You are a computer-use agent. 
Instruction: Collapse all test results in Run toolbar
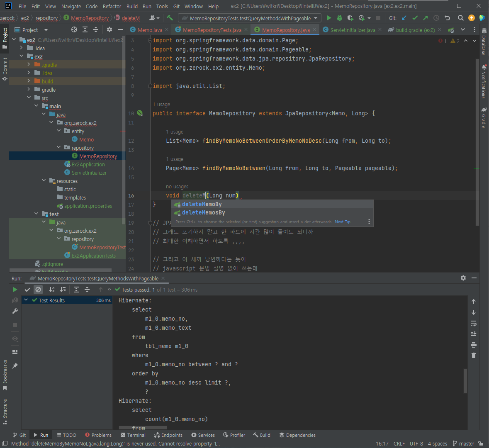(87, 290)
